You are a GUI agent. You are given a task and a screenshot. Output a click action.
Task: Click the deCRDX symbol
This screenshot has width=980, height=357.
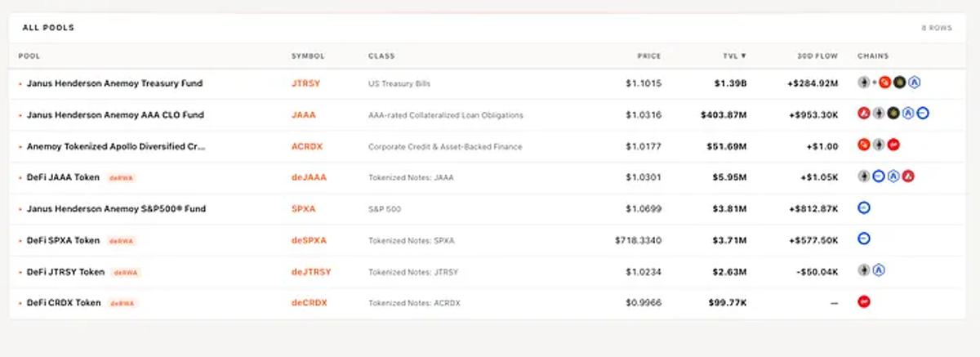310,303
